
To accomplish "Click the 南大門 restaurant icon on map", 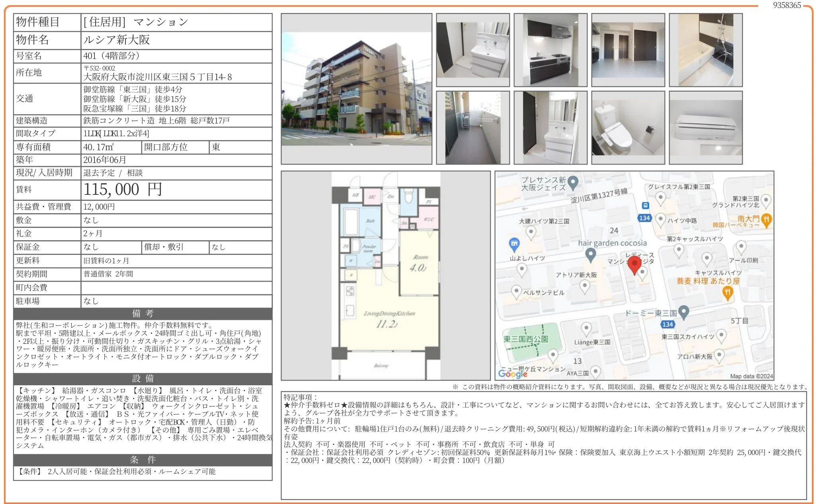I will (x=766, y=220).
